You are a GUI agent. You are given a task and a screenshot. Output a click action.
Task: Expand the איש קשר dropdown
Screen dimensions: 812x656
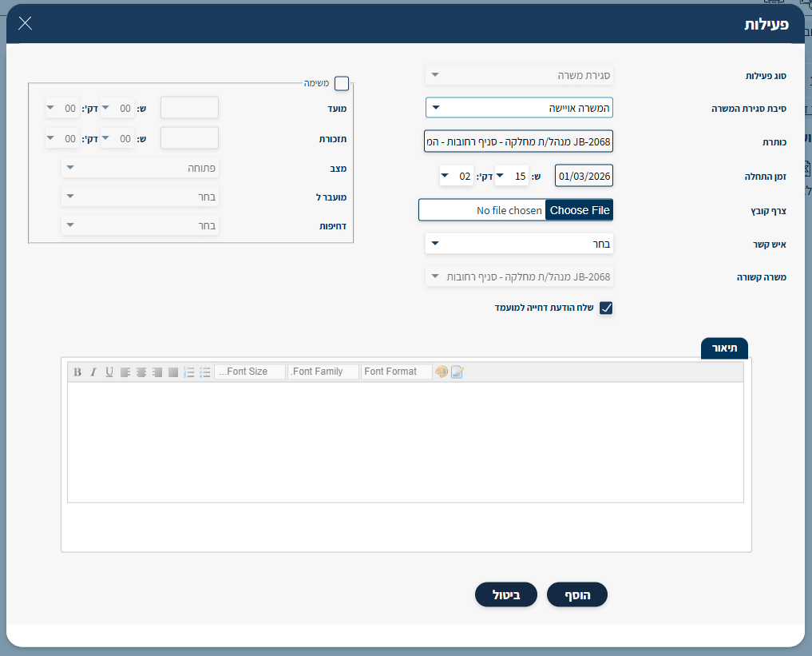click(519, 243)
